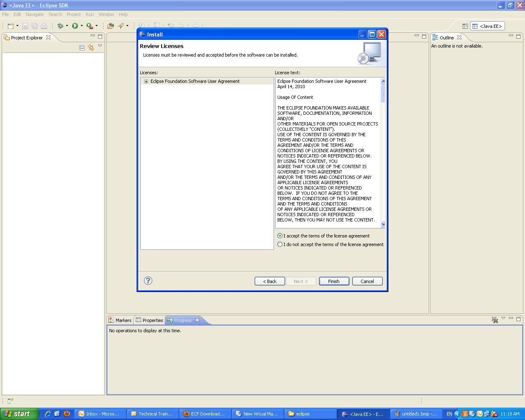Maximize the editor area
Image resolution: width=525 pixels, height=420 pixels.
(424, 36)
